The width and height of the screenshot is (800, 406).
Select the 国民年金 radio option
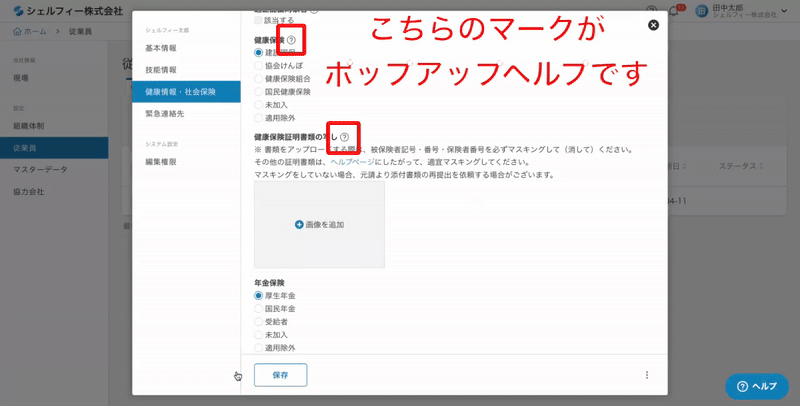point(258,309)
